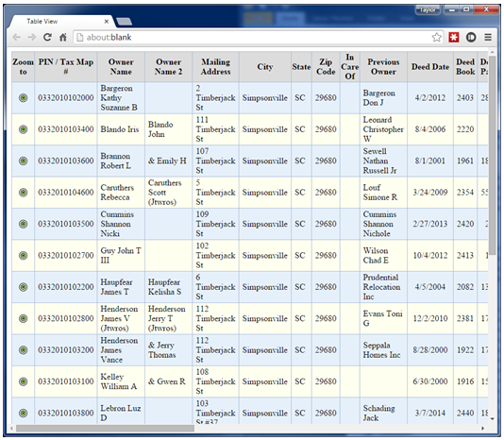Click the Mailing Address column header
The height and width of the screenshot is (440, 504).
click(x=216, y=67)
